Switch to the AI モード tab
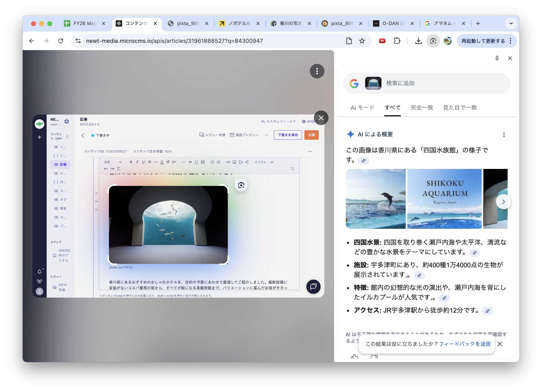The image size is (542, 392). [362, 108]
